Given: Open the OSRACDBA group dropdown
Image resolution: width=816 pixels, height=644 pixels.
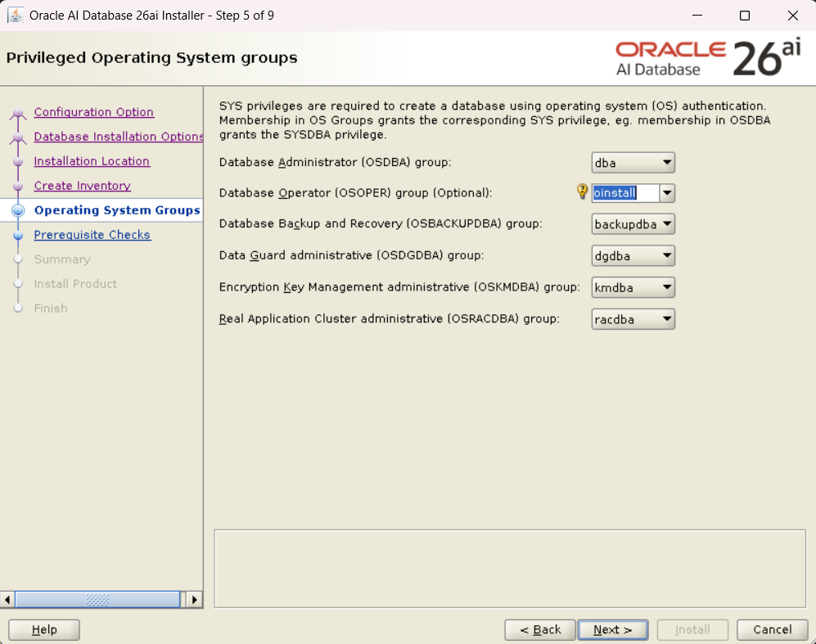Looking at the screenshot, I should [x=633, y=319].
